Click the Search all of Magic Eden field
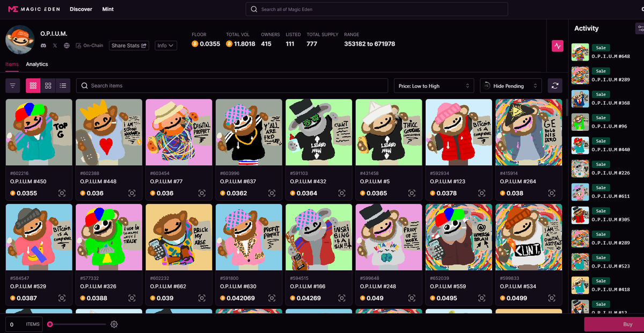Image resolution: width=644 pixels, height=333 pixels. tap(377, 9)
